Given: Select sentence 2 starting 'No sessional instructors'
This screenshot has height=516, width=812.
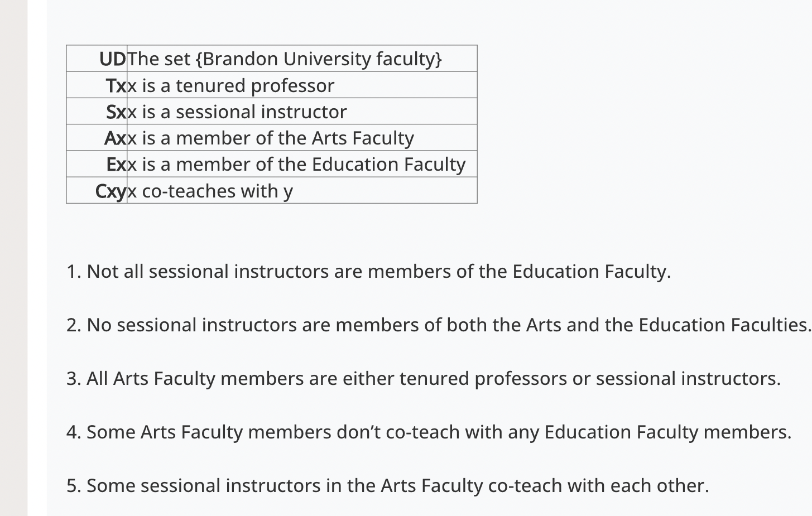Looking at the screenshot, I should 439,325.
